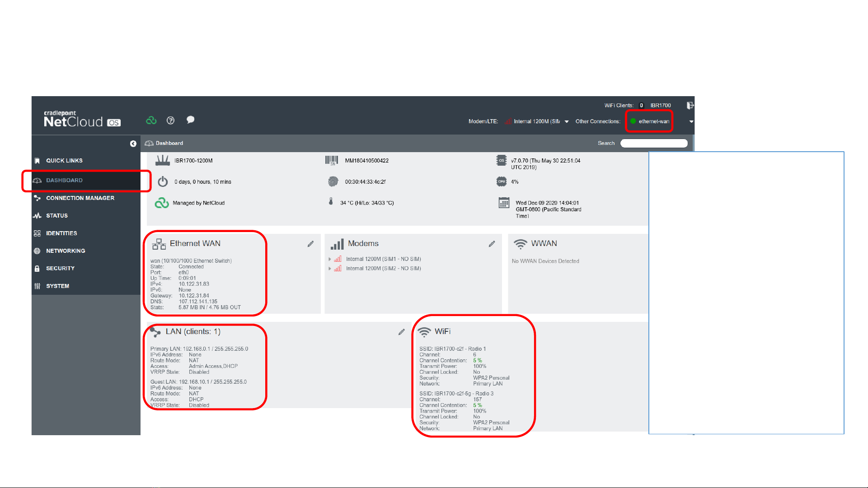
Task: Collapse the sidebar with the arrow icon
Action: pyautogui.click(x=133, y=144)
